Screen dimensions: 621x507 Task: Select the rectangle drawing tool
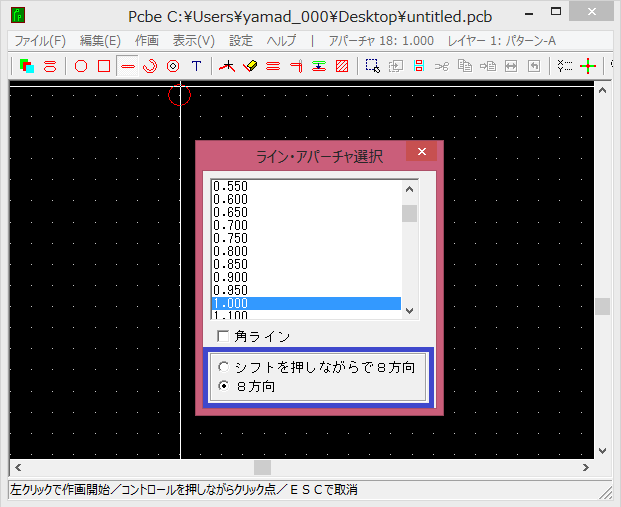point(104,66)
